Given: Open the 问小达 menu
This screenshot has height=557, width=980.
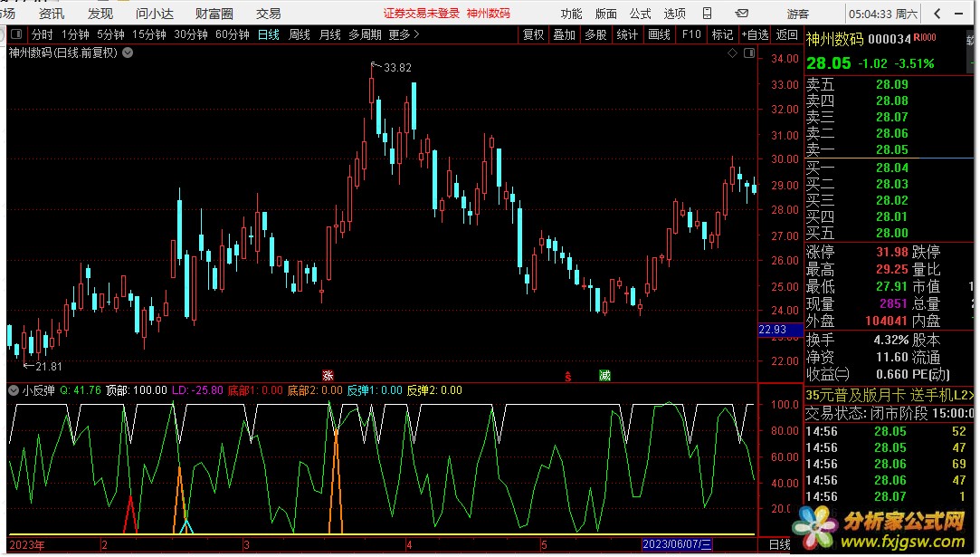Looking at the screenshot, I should pyautogui.click(x=155, y=14).
